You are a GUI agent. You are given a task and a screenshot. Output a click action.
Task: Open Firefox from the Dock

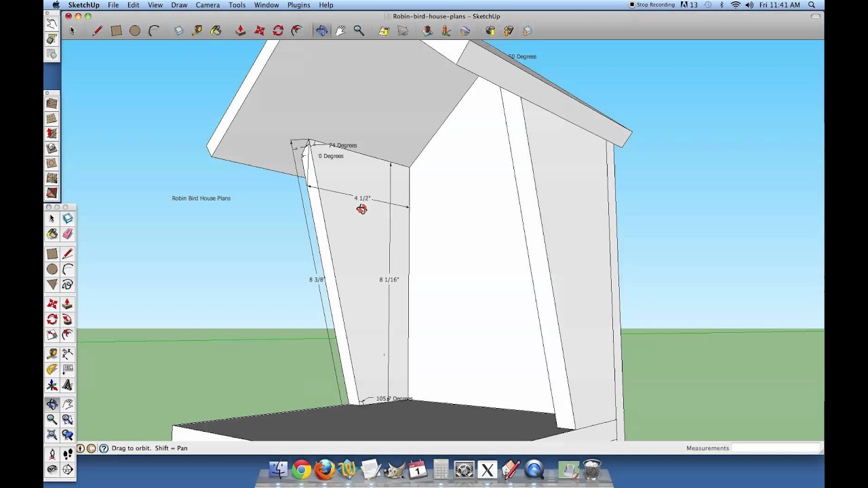pyautogui.click(x=325, y=470)
